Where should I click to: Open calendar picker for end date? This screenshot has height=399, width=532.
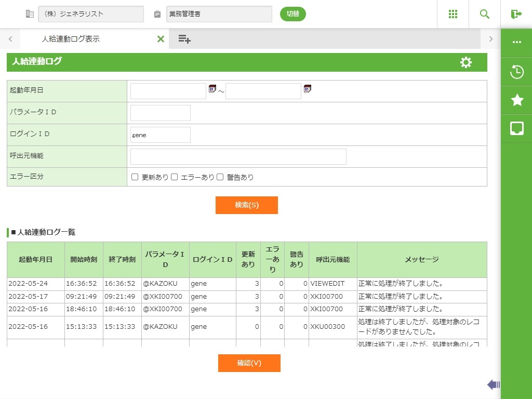(x=307, y=89)
